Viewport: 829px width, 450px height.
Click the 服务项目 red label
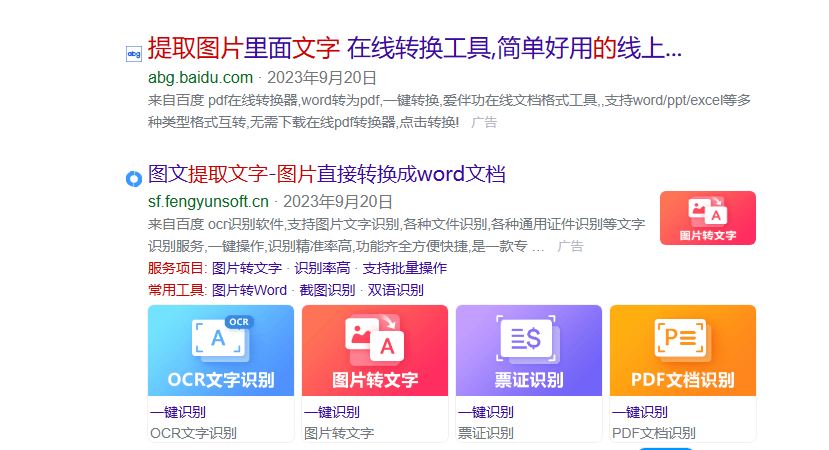point(176,268)
